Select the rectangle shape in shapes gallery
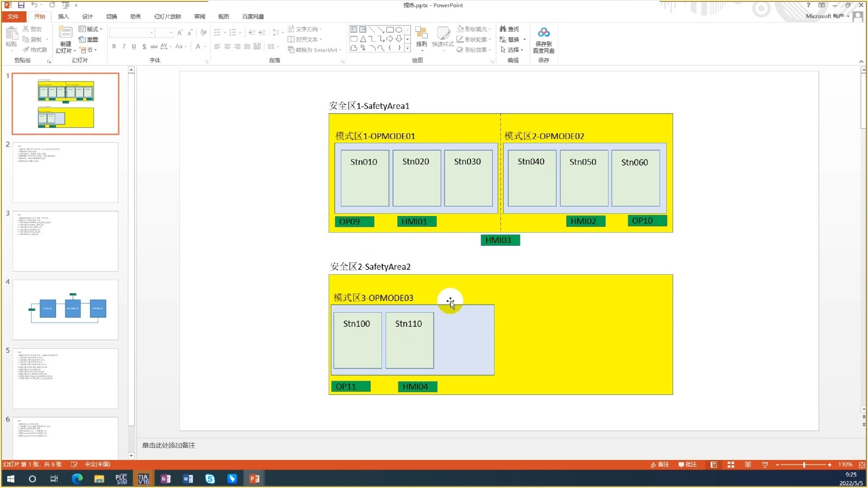 coord(390,29)
